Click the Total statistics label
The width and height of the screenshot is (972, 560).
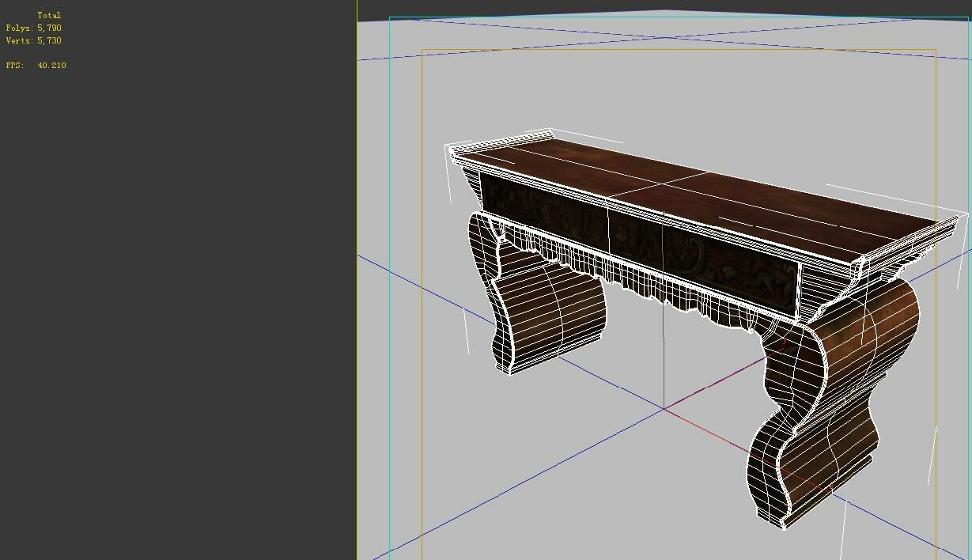[50, 14]
